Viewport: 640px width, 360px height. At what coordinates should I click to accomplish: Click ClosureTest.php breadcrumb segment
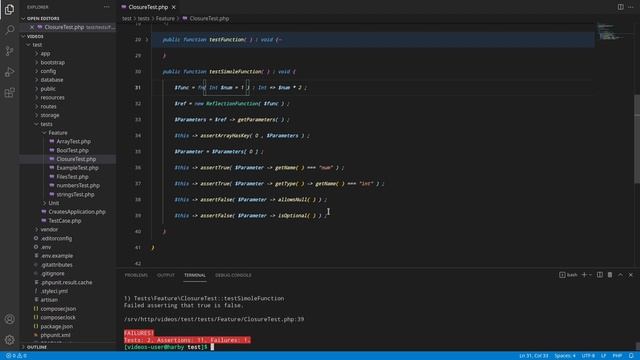[209, 18]
